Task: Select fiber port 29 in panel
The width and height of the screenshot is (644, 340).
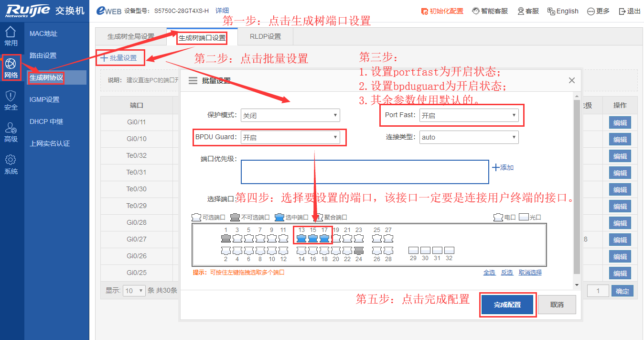Action: point(414,250)
